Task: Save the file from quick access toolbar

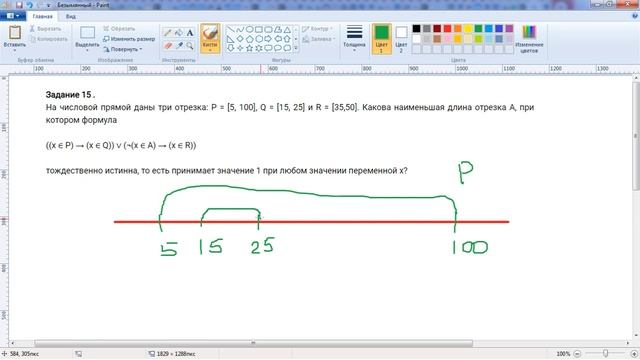Action: click(x=19, y=5)
